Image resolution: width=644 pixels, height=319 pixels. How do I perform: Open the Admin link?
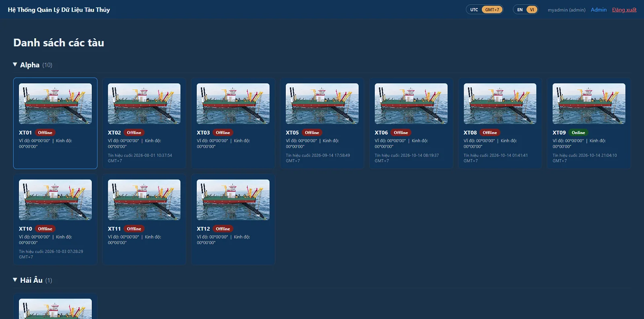[x=599, y=10]
